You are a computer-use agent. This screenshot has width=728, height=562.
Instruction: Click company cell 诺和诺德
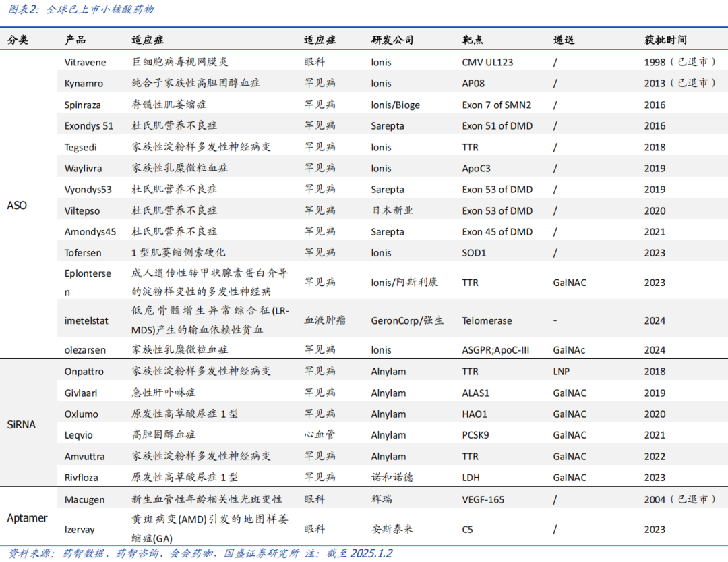(392, 477)
